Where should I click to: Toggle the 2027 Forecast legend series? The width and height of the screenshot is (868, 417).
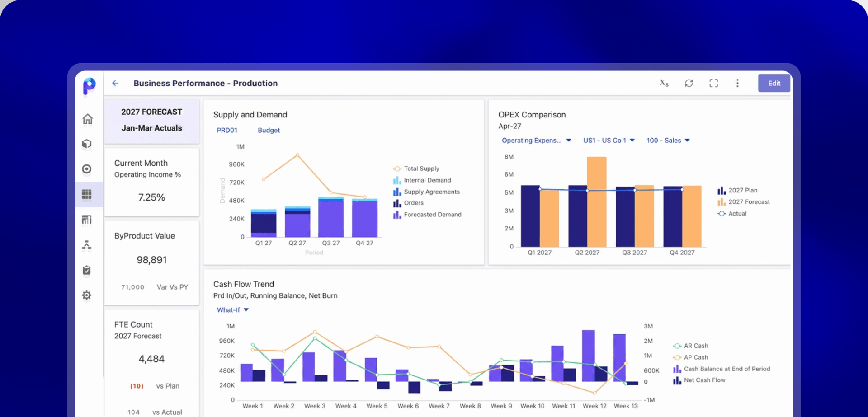pyautogui.click(x=744, y=202)
